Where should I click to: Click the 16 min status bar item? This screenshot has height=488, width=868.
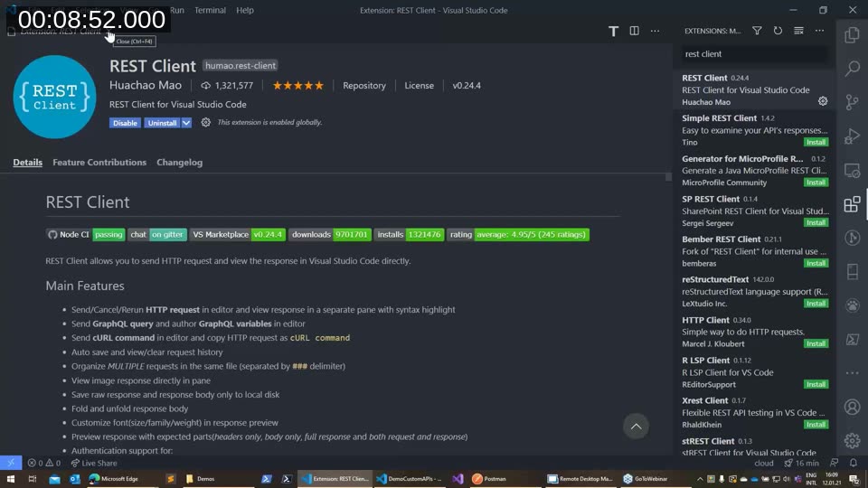click(801, 463)
